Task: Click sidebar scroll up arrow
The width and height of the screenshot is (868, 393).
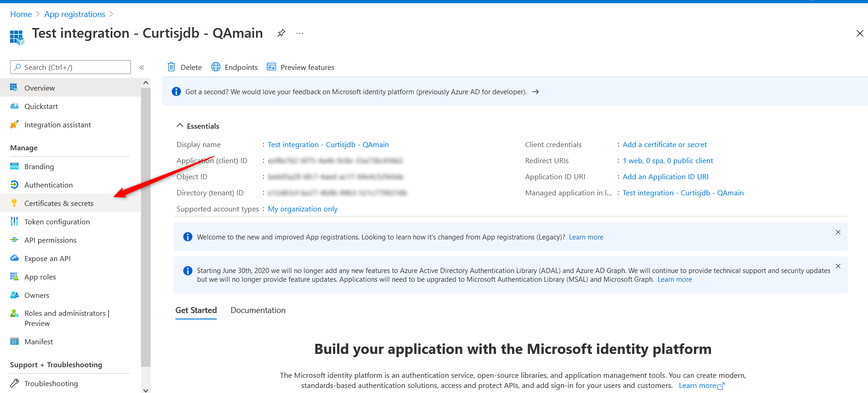Action: pos(146,83)
